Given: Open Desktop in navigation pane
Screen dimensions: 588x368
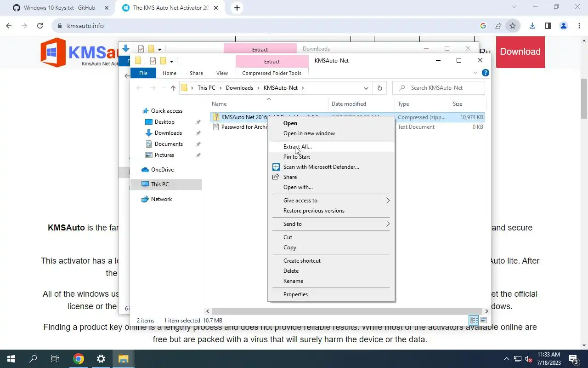Looking at the screenshot, I should tap(164, 121).
